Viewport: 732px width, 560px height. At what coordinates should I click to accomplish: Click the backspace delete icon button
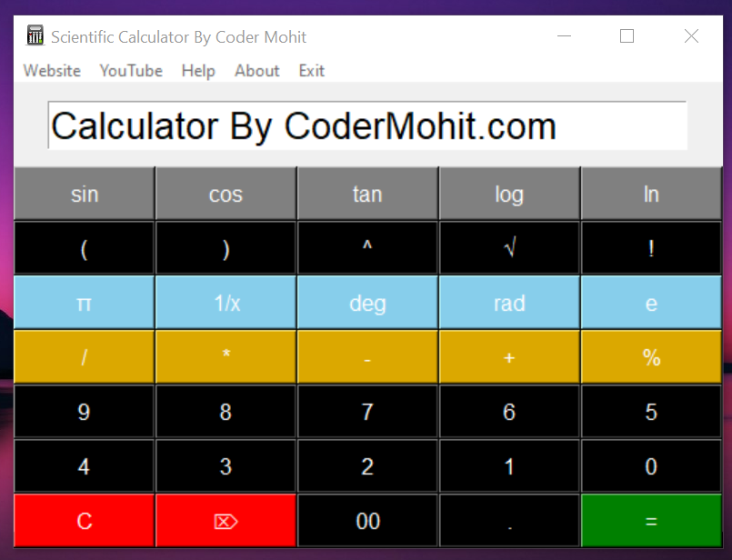point(226,521)
